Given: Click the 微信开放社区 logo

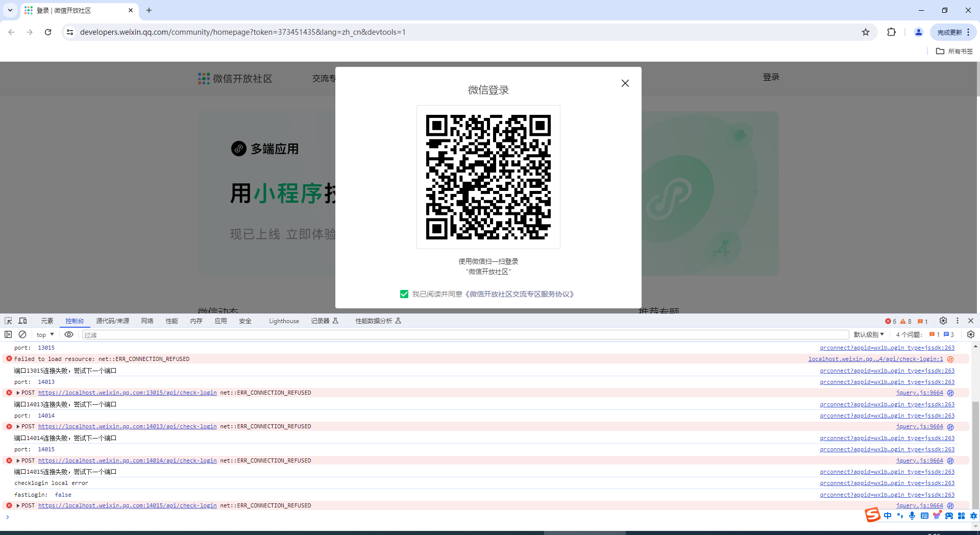Looking at the screenshot, I should click(x=235, y=79).
